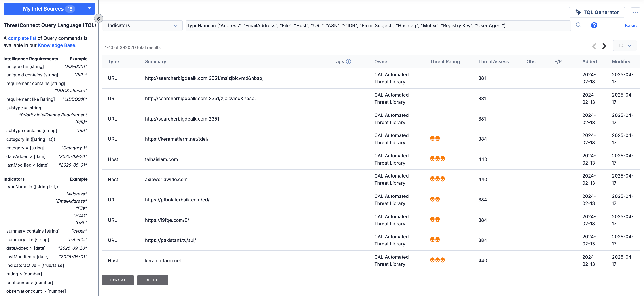
Task: Sort by Threat Rating column header
Action: click(445, 62)
